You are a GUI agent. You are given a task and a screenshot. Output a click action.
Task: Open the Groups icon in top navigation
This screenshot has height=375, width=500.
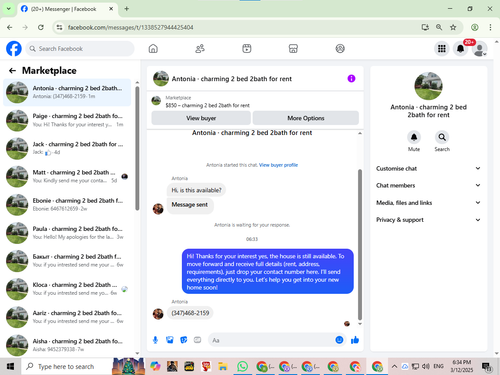click(x=340, y=49)
